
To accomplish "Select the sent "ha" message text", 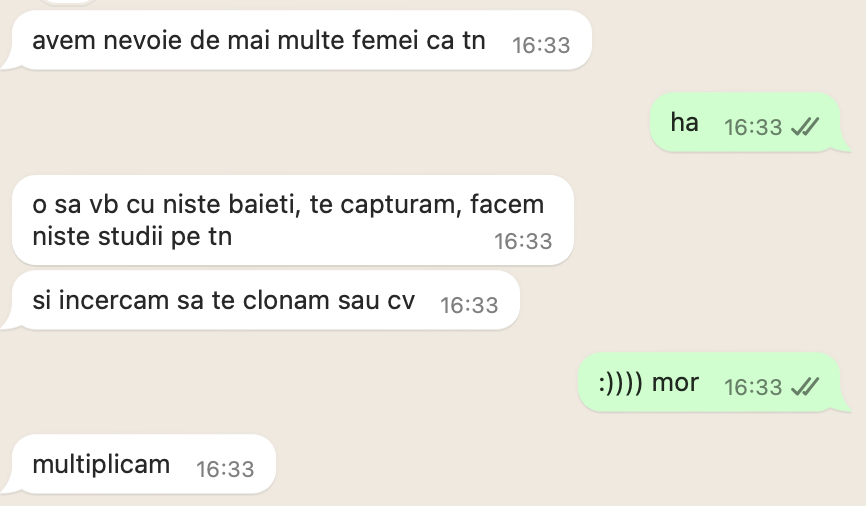I will tap(684, 124).
